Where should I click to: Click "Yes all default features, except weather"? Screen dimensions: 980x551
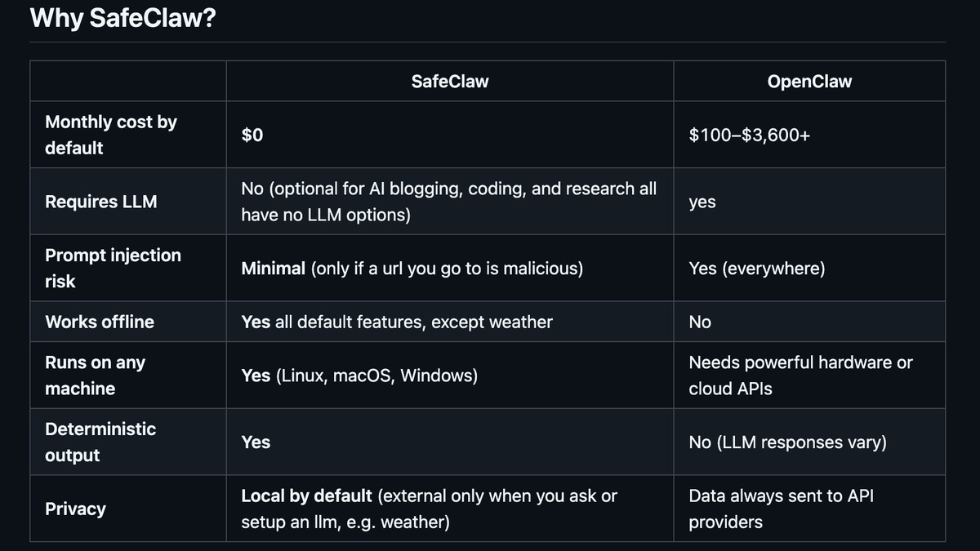pyautogui.click(x=397, y=322)
